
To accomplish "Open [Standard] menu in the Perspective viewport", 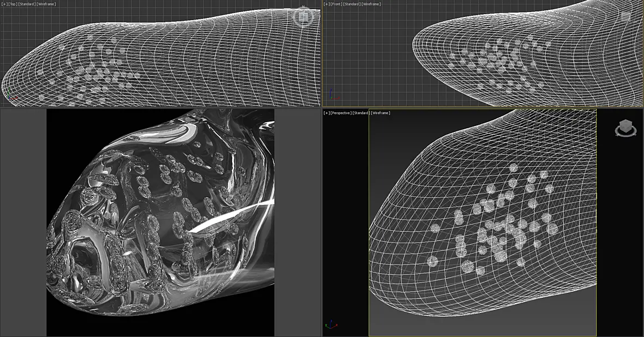I will tap(361, 113).
